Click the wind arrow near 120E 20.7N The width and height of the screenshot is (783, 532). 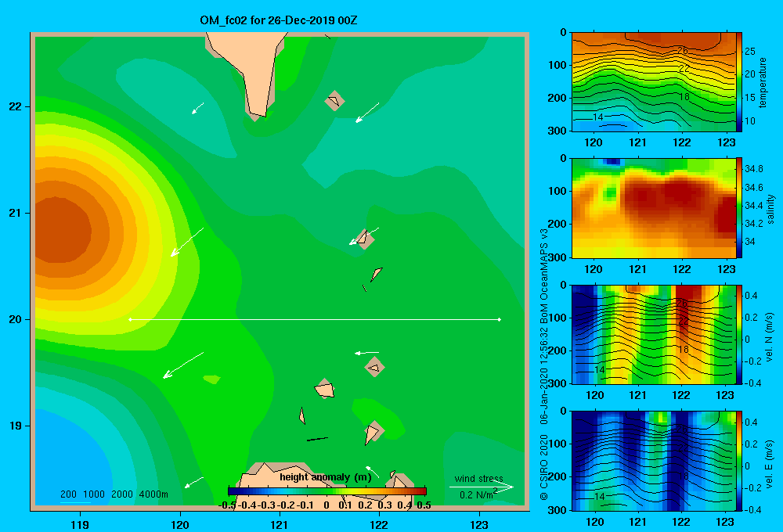(187, 242)
